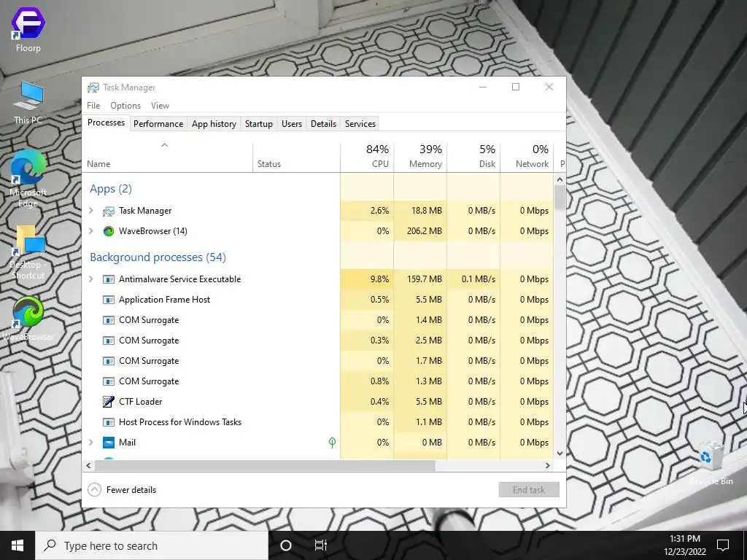Select the Application Frame Host row

[318, 300]
